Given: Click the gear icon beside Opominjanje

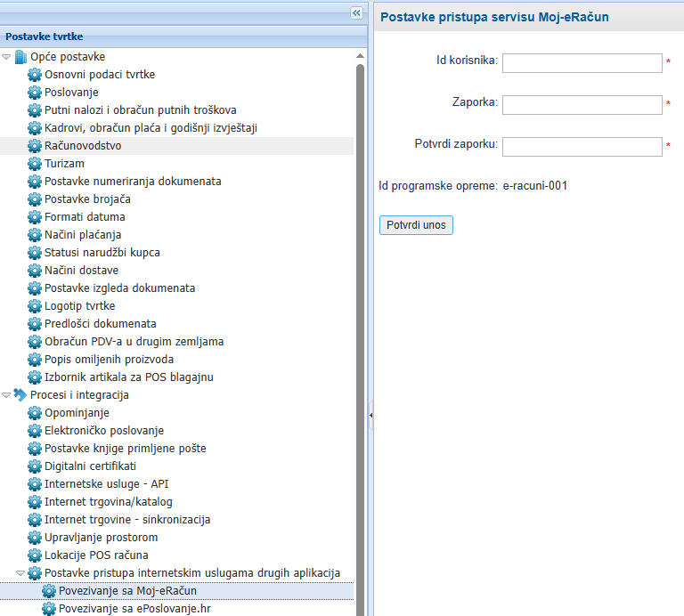Looking at the screenshot, I should (x=35, y=413).
